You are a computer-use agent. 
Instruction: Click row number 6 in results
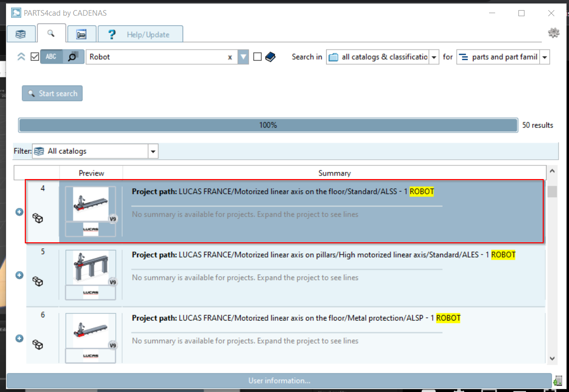(x=43, y=315)
